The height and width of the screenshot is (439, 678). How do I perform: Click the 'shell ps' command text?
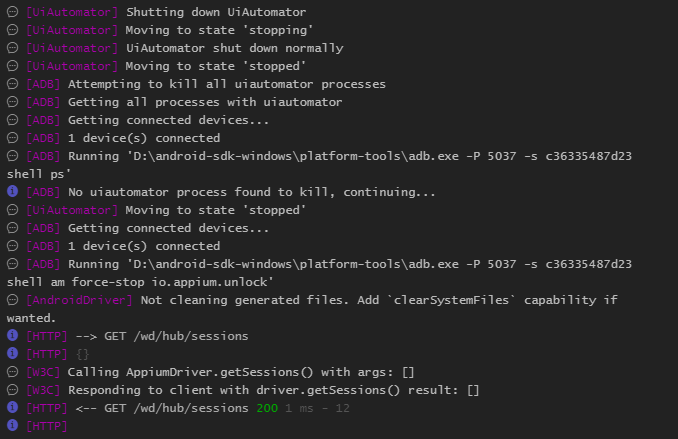39,174
